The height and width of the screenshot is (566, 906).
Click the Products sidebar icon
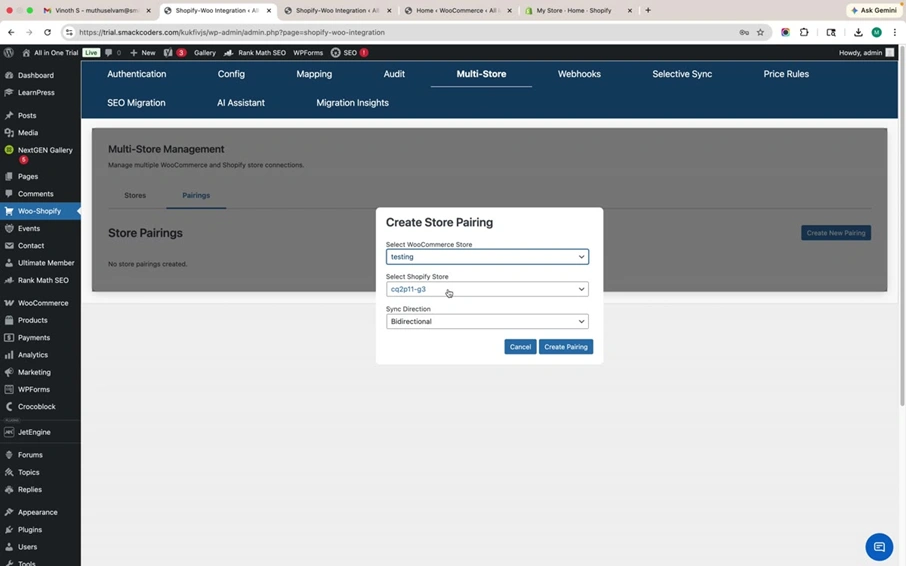9,320
